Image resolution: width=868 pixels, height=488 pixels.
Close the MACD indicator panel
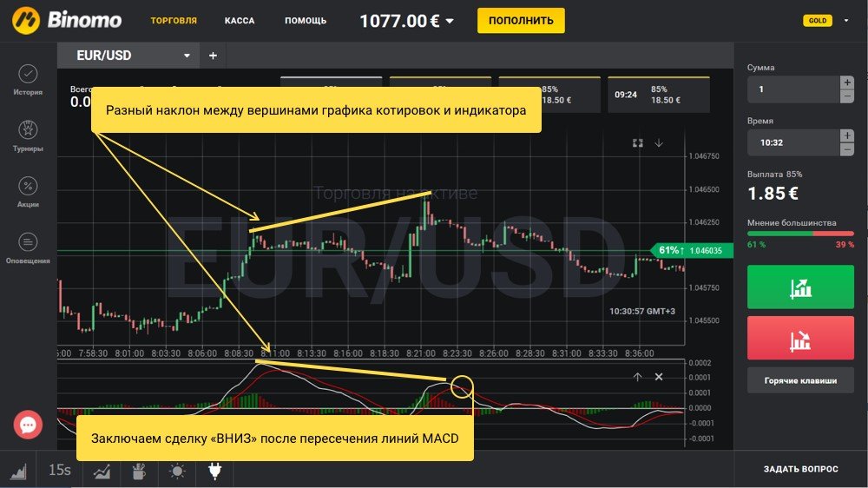point(659,377)
